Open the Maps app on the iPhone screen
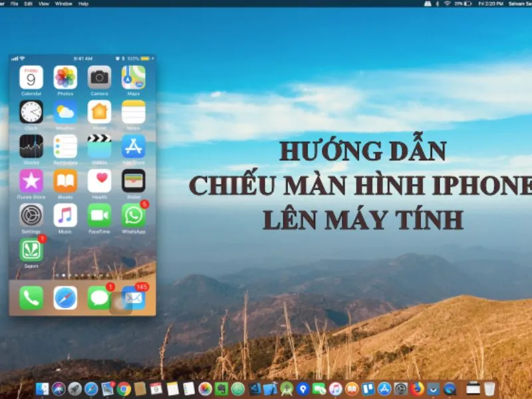The height and width of the screenshot is (399, 532). coord(134,78)
